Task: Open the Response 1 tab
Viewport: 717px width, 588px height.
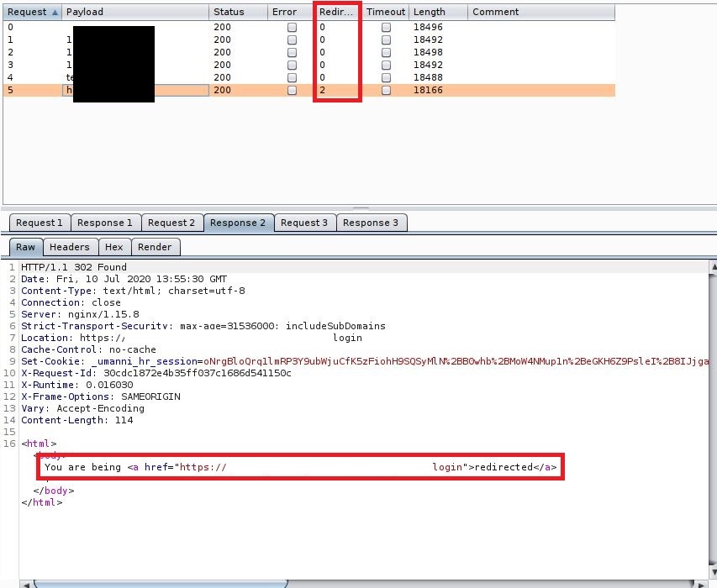Action: [x=105, y=223]
